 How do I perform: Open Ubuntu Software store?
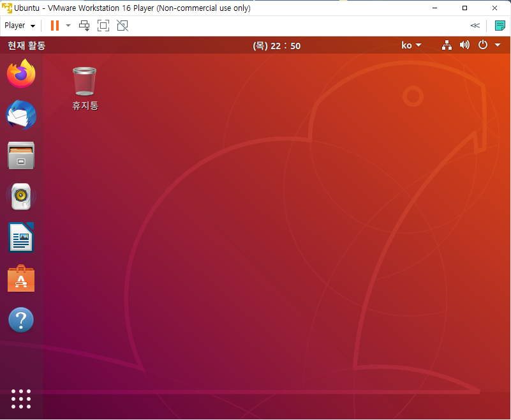[21, 278]
